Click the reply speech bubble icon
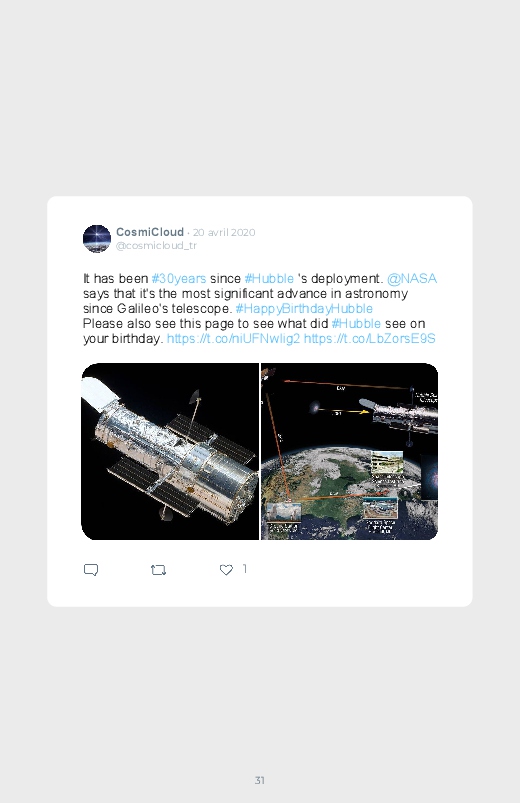This screenshot has width=520, height=803. pyautogui.click(x=91, y=569)
